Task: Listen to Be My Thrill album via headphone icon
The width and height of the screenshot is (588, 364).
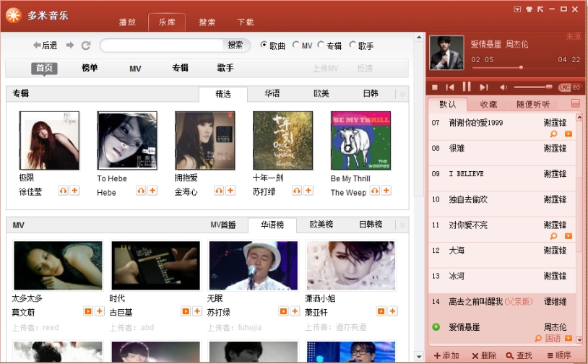Action: 375,191
